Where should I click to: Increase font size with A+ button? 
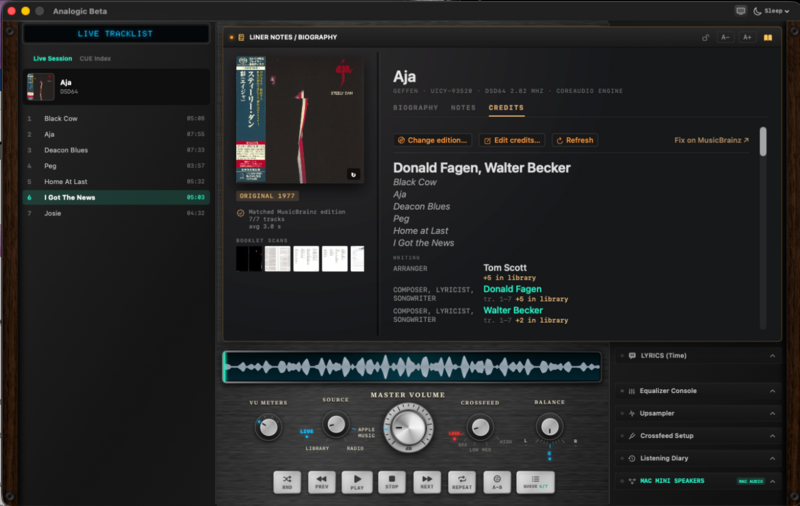pos(747,37)
